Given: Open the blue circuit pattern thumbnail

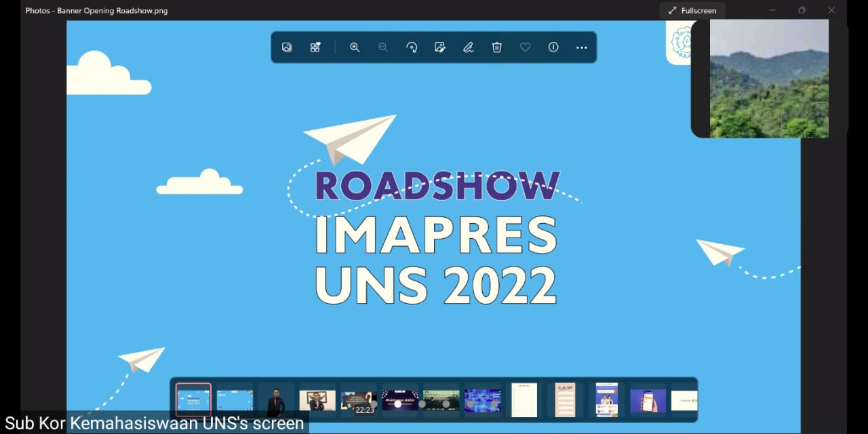Looking at the screenshot, I should [x=483, y=400].
